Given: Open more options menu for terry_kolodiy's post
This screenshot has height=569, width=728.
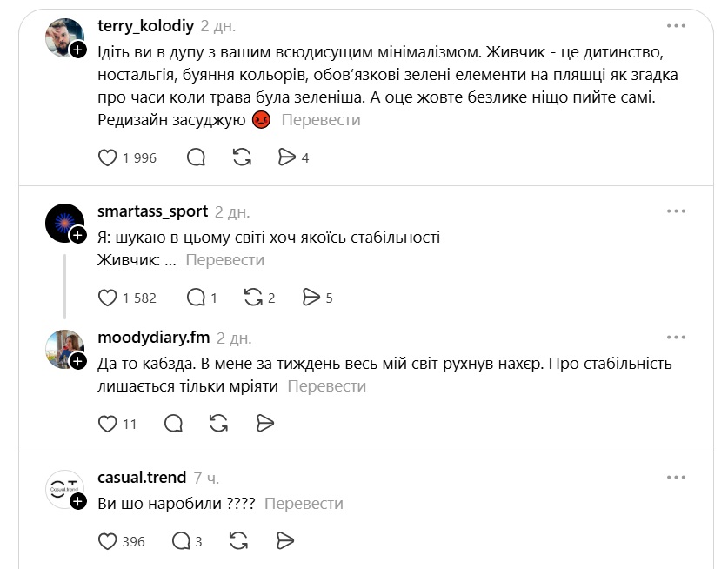Looking at the screenshot, I should 676,26.
